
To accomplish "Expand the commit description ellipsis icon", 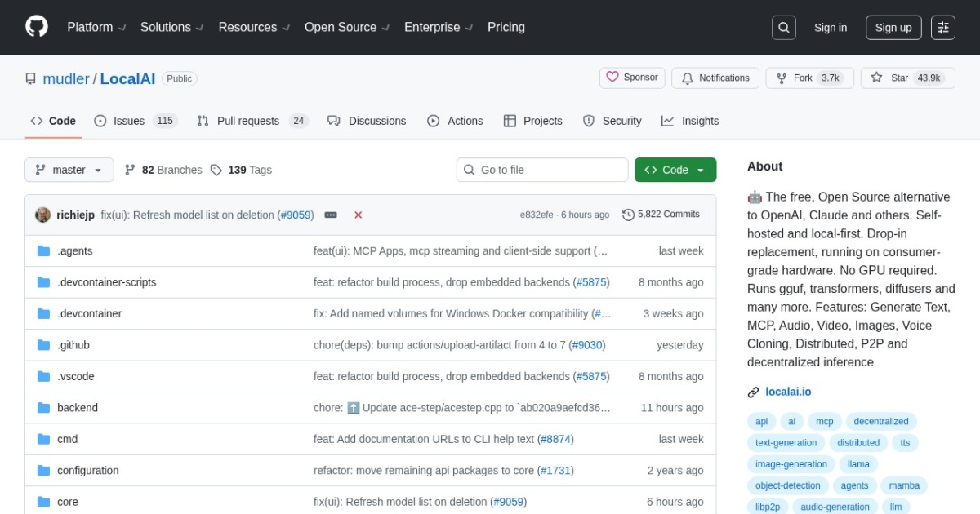I will [331, 215].
